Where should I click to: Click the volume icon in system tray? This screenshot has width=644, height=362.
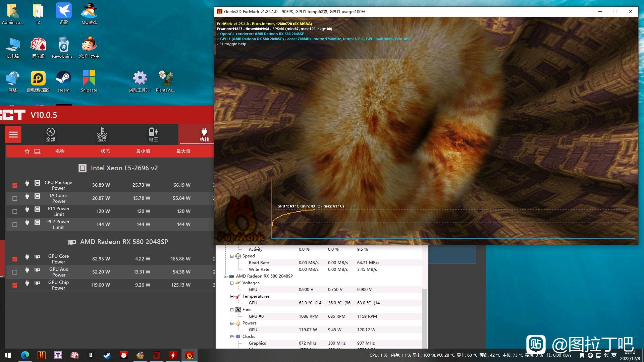click(606, 355)
